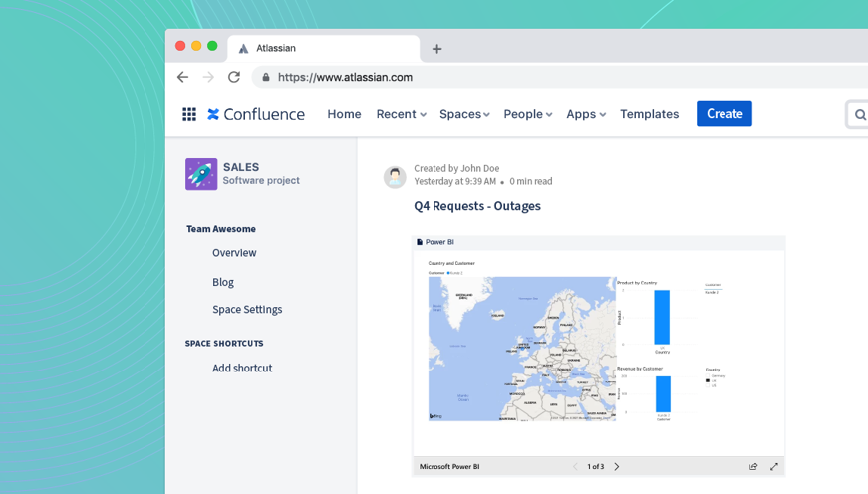Go to previous Power BI report page

click(x=575, y=466)
